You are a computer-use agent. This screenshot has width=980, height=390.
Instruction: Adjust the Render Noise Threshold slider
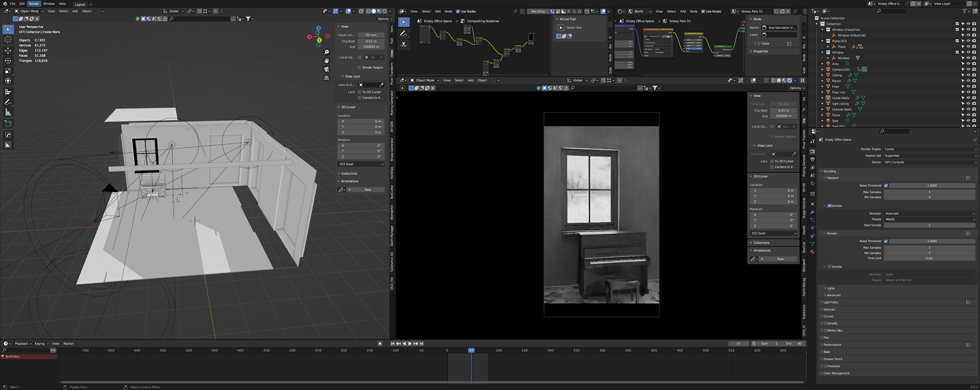click(932, 241)
